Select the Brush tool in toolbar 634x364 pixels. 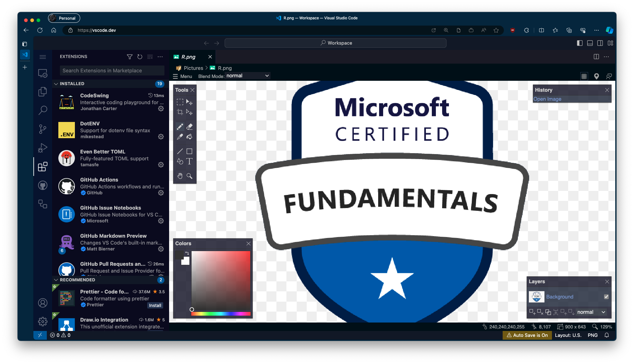(180, 126)
